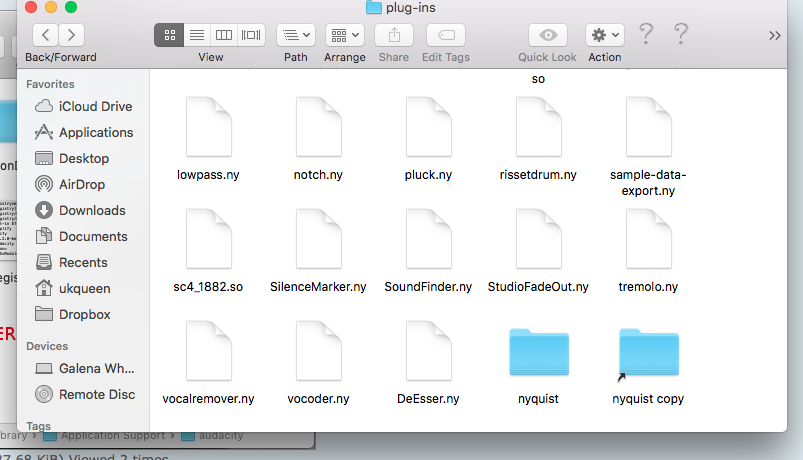Viewport: 803px width, 460px height.
Task: Open Applications in the sidebar
Action: (x=95, y=132)
